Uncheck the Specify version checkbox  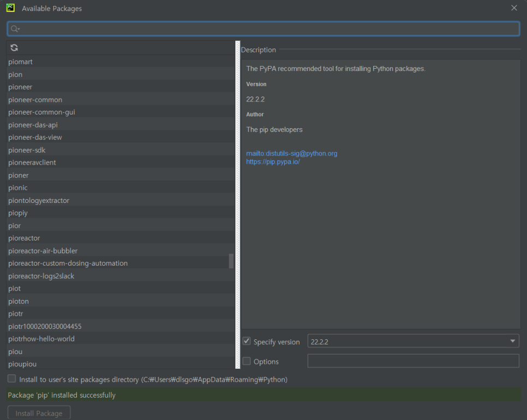247,341
